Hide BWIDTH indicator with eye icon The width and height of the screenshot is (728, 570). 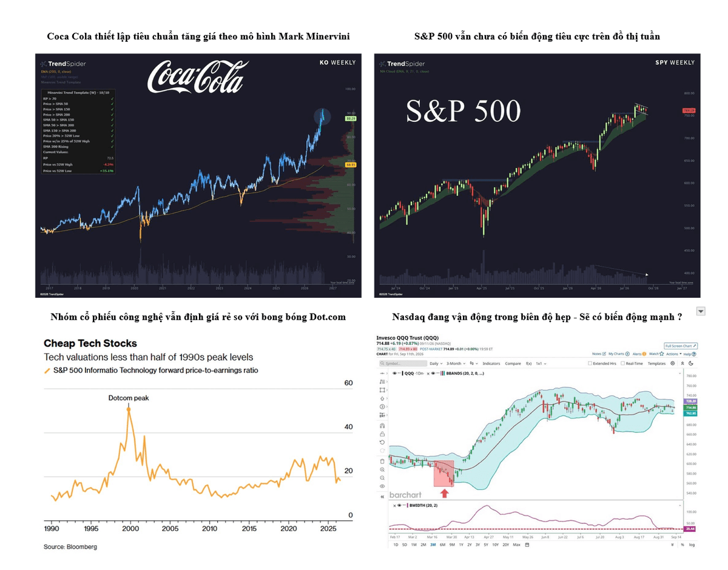click(x=399, y=505)
